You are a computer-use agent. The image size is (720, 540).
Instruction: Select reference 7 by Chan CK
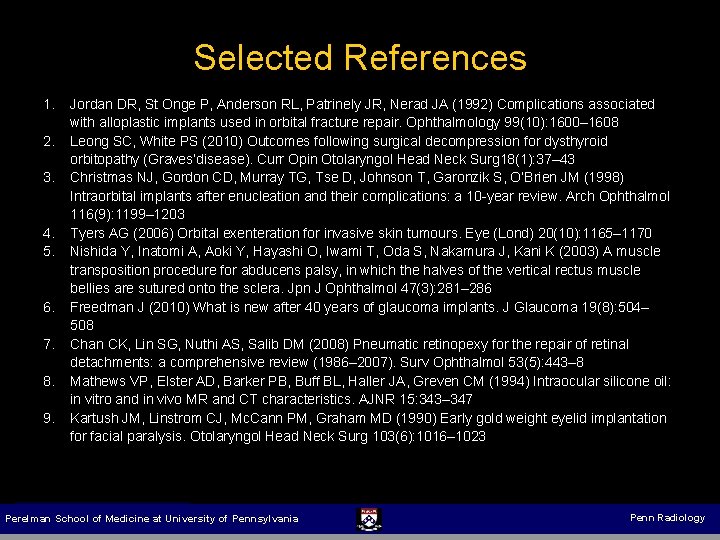tap(336, 353)
